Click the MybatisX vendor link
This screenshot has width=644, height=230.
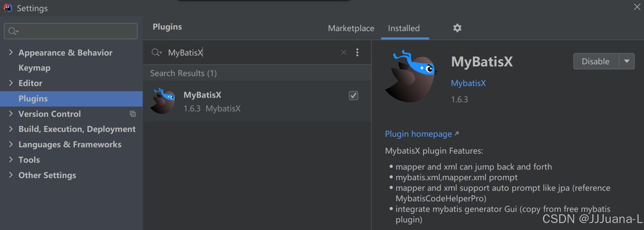[x=468, y=83]
